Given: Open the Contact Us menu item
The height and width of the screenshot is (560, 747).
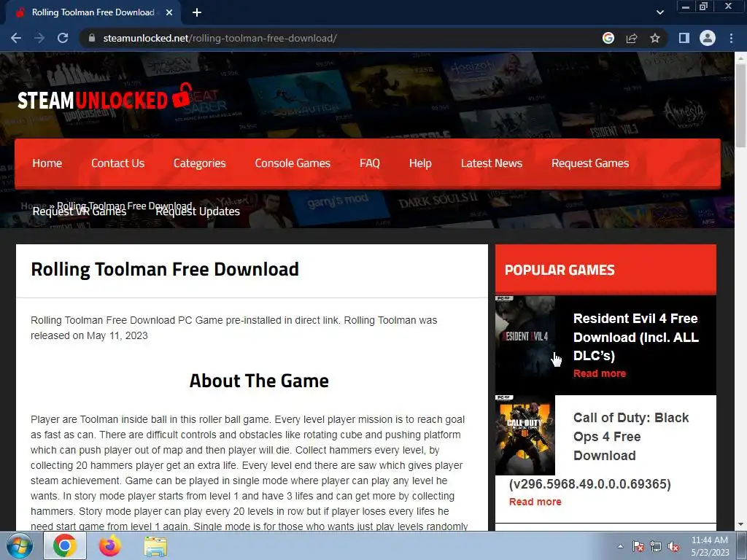Looking at the screenshot, I should click(117, 163).
